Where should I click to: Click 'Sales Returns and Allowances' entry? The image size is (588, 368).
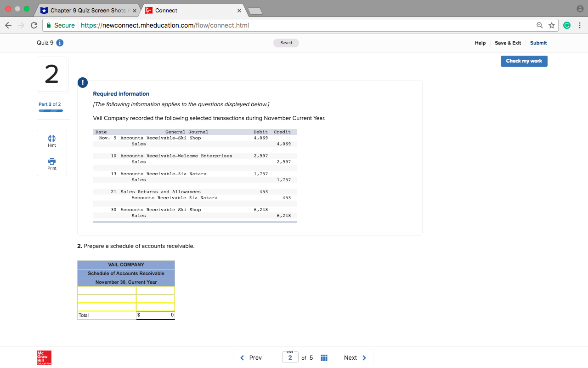[x=160, y=192]
